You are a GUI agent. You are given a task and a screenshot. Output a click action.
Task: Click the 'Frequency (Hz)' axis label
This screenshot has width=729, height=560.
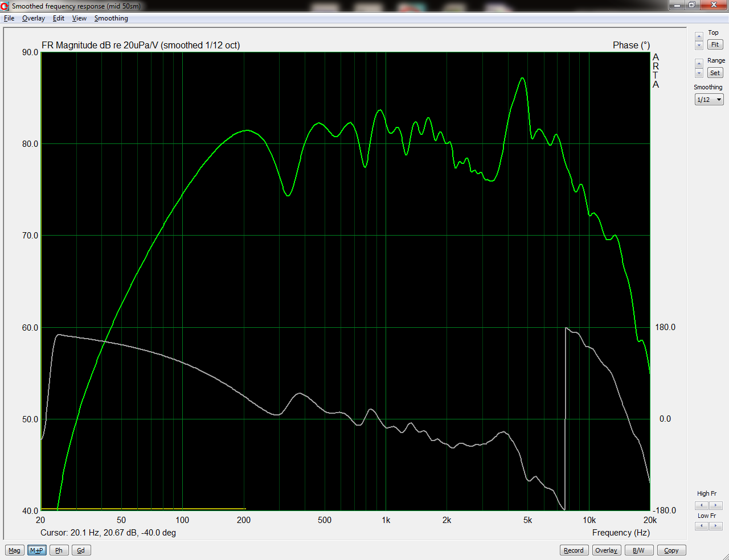(621, 533)
